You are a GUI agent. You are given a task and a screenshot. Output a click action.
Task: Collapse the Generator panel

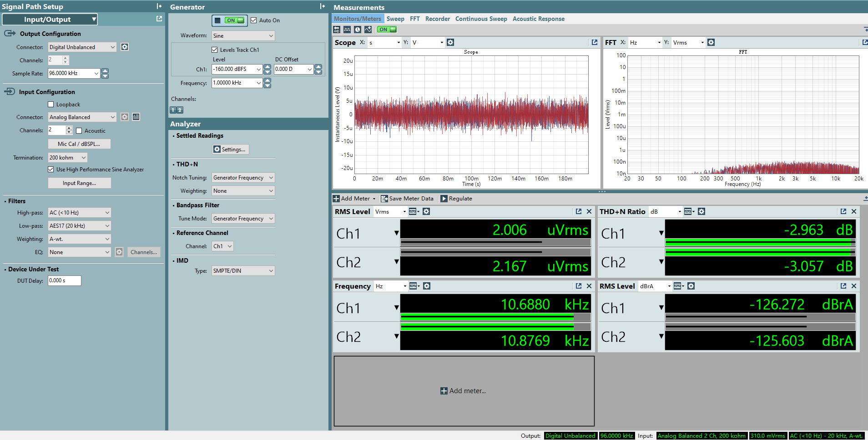(323, 6)
